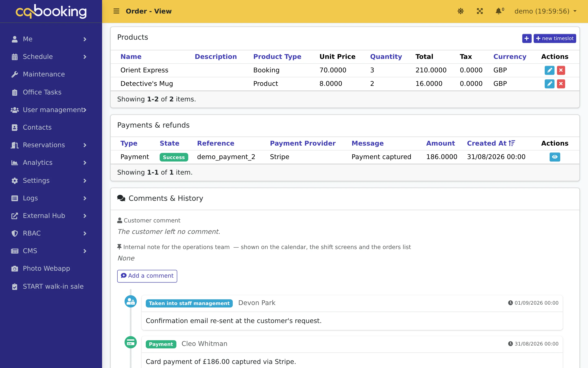Click the Analytics chevron
The image size is (588, 368).
pyautogui.click(x=85, y=163)
